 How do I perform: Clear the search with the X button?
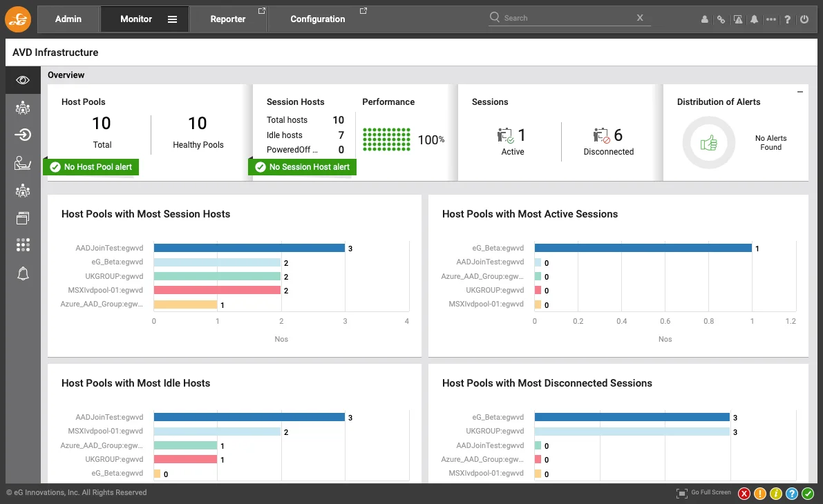point(640,17)
